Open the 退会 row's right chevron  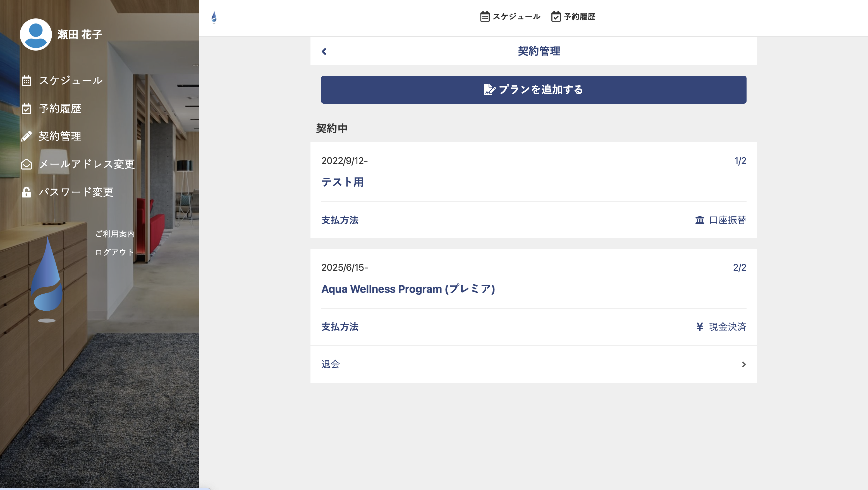coord(744,365)
